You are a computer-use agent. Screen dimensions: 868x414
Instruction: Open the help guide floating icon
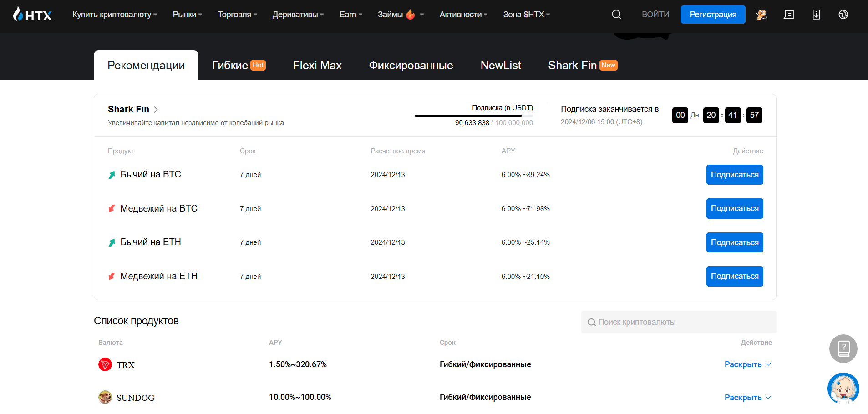click(843, 348)
